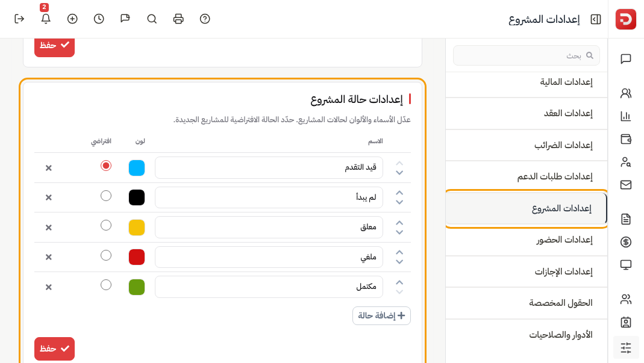
Task: Open the bar chart reports icon
Action: tap(626, 116)
